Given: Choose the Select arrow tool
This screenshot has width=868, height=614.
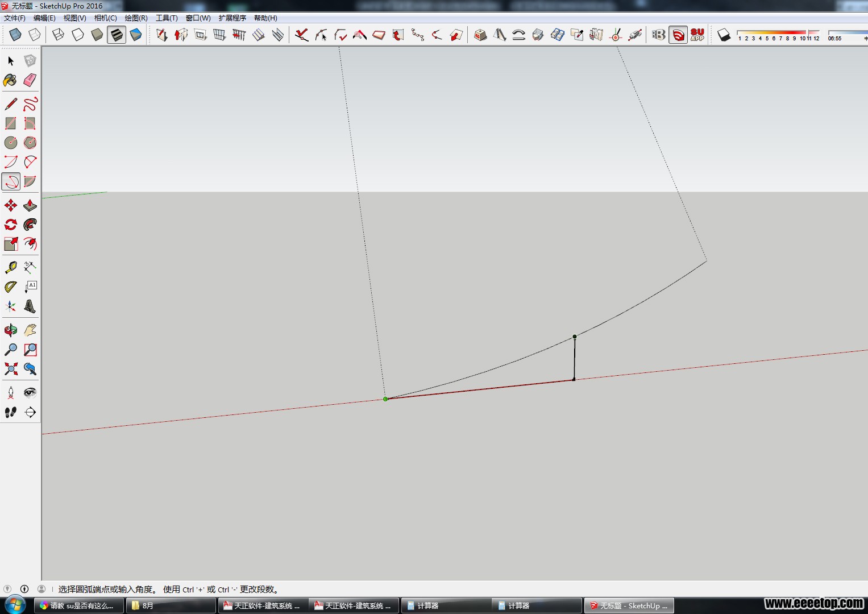Looking at the screenshot, I should 11,61.
